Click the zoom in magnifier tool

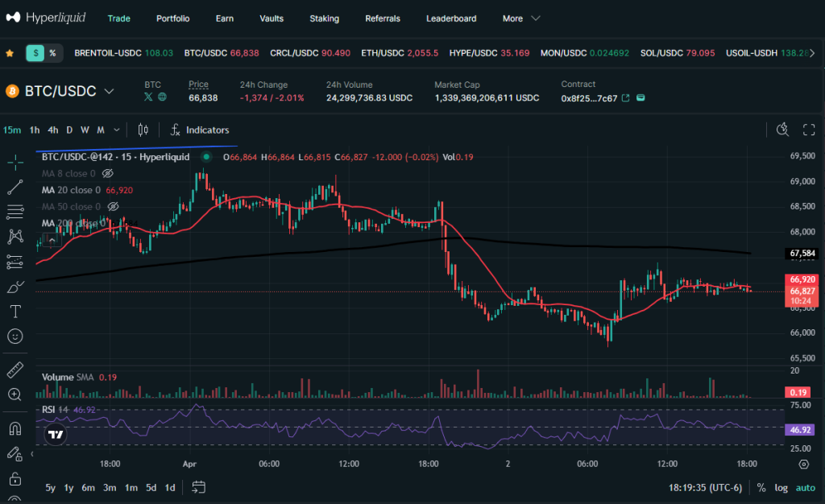(x=15, y=395)
